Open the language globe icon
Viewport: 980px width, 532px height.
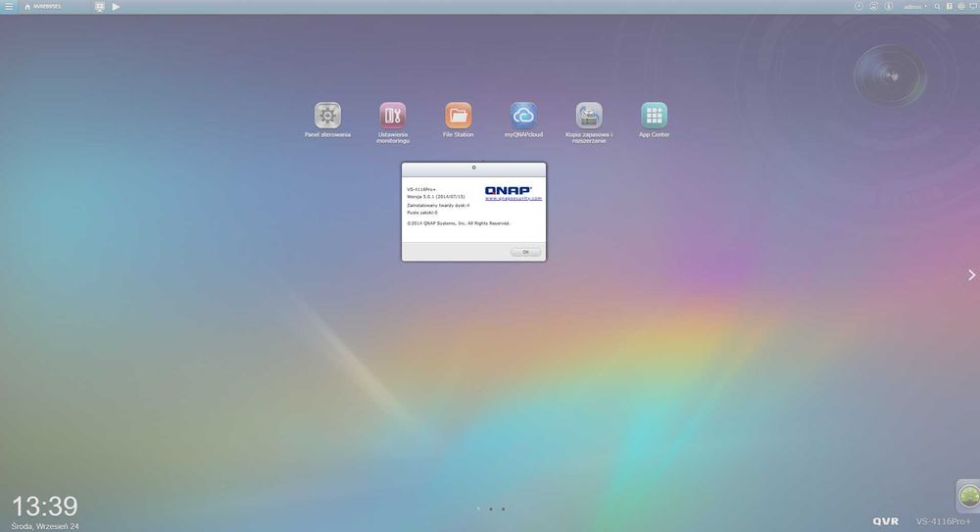[961, 6]
